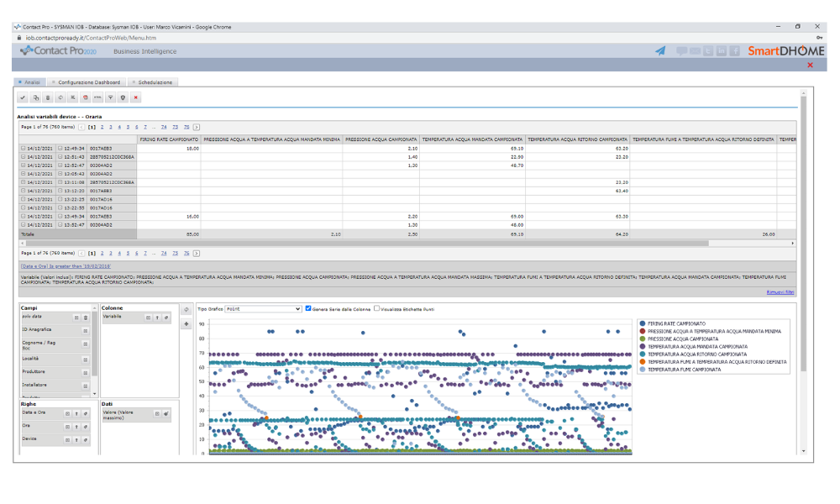Click the main page vertical scrollbar thumb
Screen dimensions: 840x504
coord(803,233)
